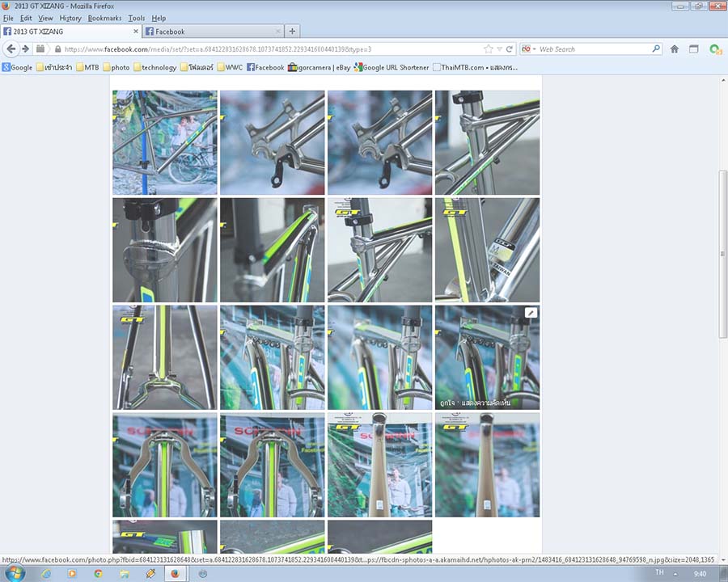Click the Firefox icon in the taskbar
728x582 pixels.
pyautogui.click(x=175, y=574)
